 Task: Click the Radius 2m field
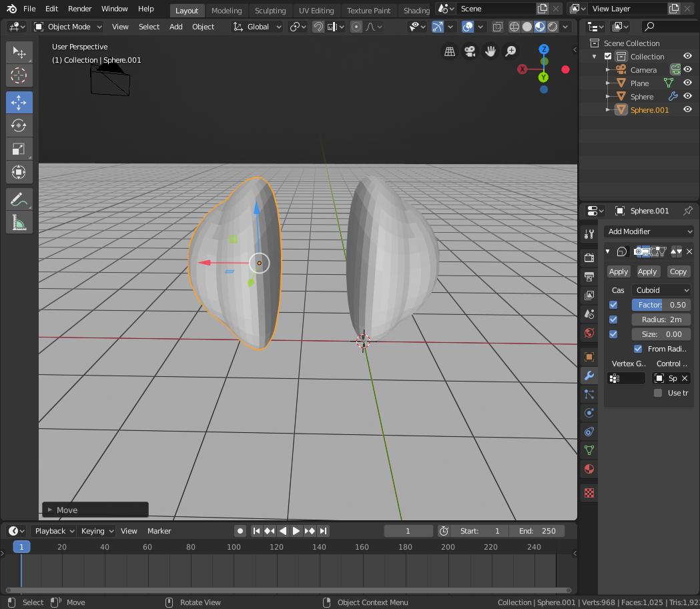[661, 320]
